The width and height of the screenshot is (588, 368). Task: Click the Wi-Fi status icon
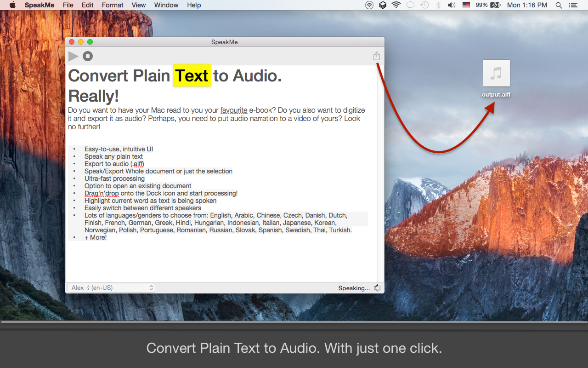click(x=396, y=5)
